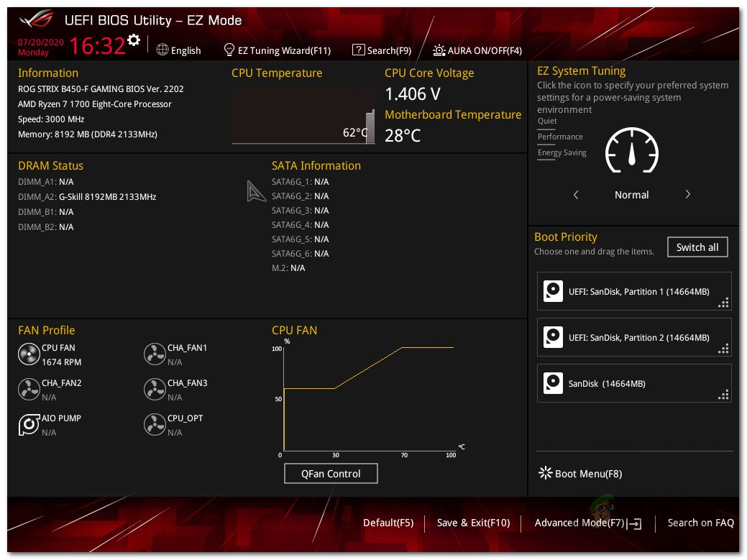Select the Energy Saving tuning option

point(562,152)
